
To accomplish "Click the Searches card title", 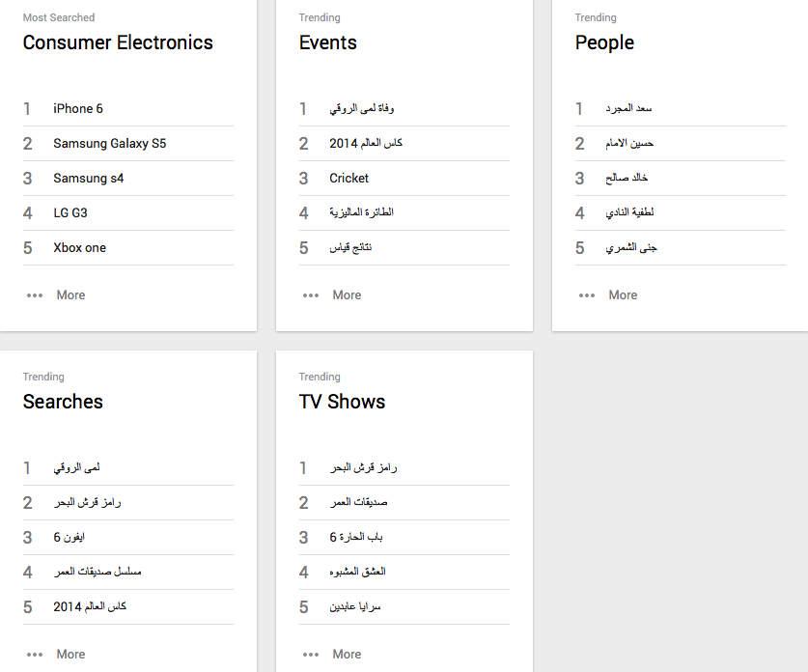I will click(x=63, y=402).
